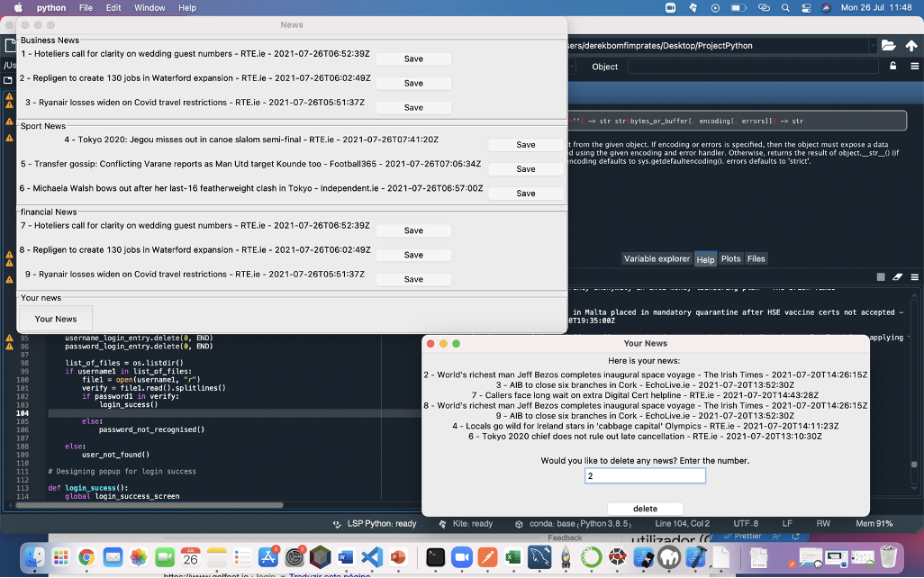Viewport: 924px width, 578px height.
Task: Open Microsoft Word from the Dock
Action: 345,557
